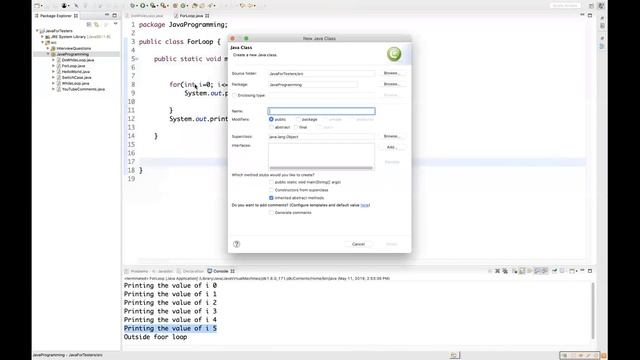640x360 pixels.
Task: Expand YouTubeComments.java in the tree
Action: pyautogui.click(x=53, y=89)
